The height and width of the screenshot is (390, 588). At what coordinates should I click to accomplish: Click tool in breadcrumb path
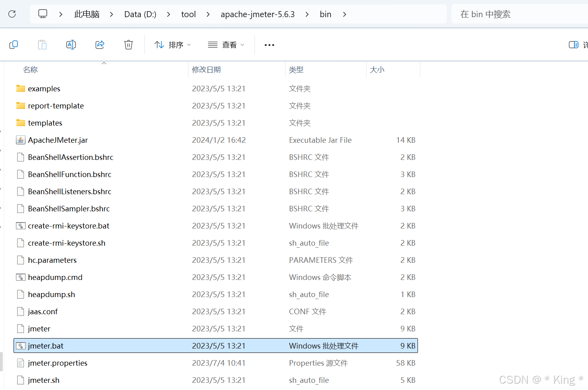[188, 14]
